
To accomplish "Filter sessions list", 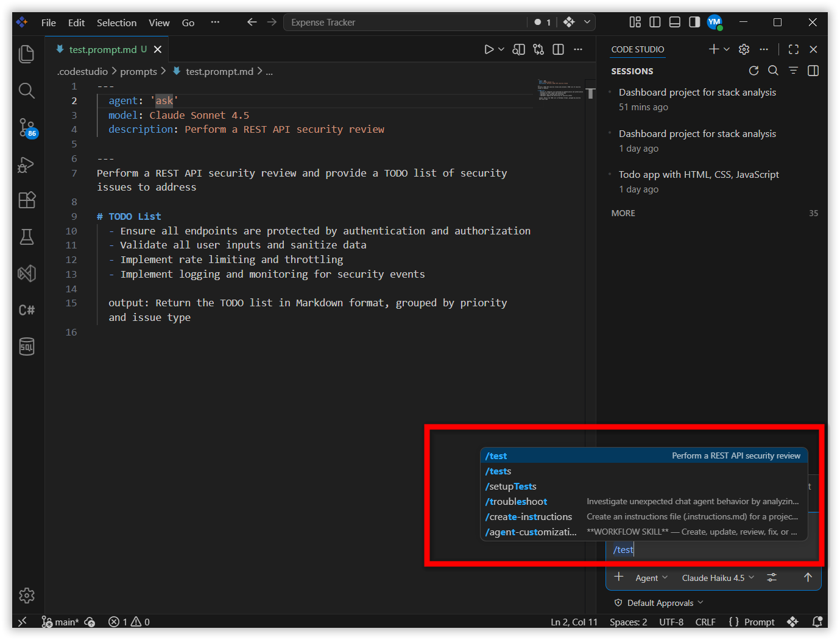I will (793, 71).
